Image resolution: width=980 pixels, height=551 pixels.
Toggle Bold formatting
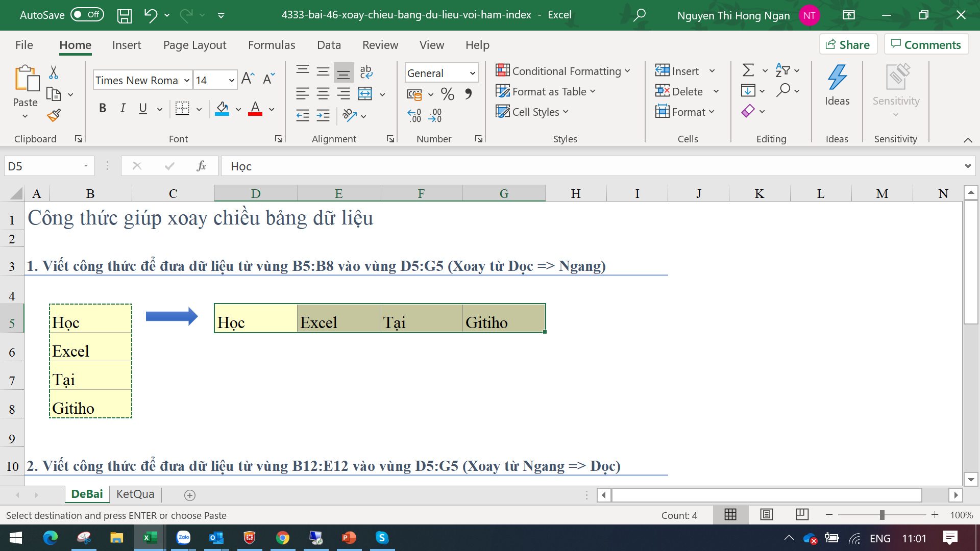[103, 108]
